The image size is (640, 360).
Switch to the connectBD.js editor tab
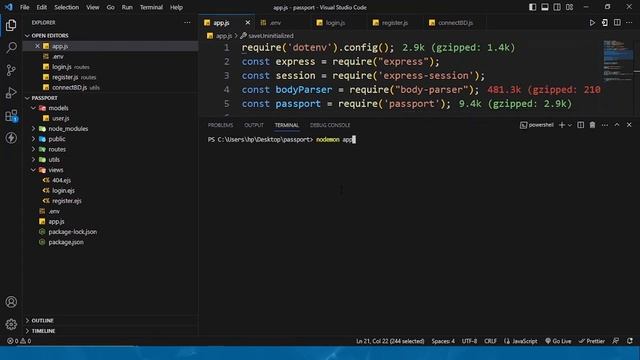tap(455, 23)
